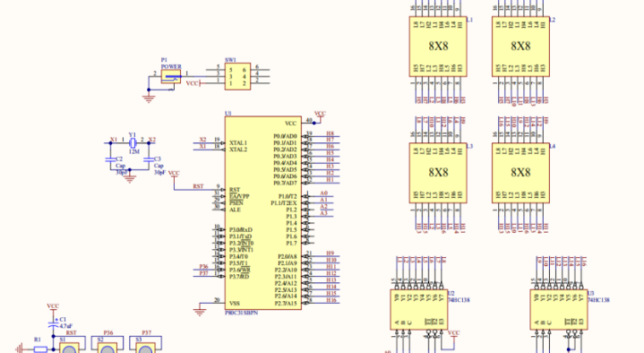Viewport: 644px width, 353px height.
Task: Select the L2 8X8 LED matrix
Action: point(520,47)
